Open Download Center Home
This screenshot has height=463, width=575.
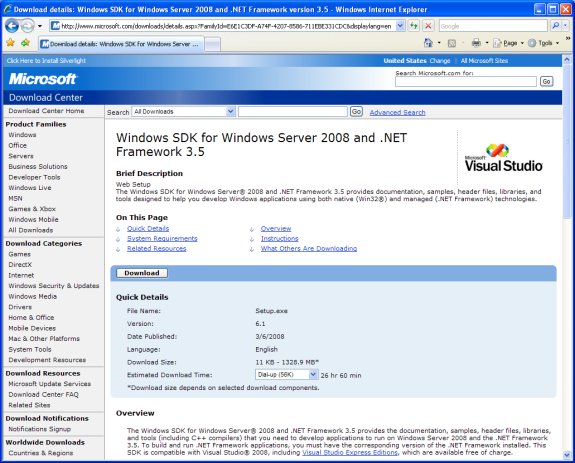46,111
